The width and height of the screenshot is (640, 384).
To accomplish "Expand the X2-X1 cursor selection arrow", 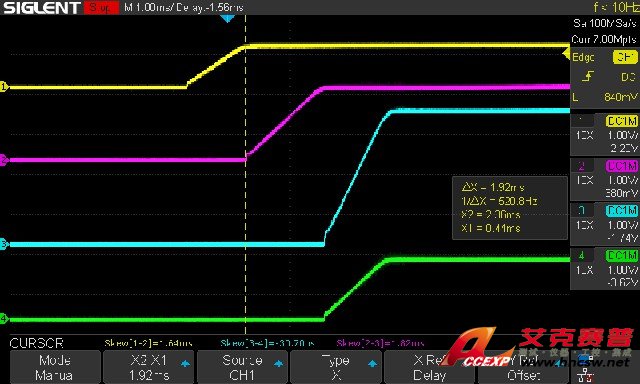I will pos(185,363).
